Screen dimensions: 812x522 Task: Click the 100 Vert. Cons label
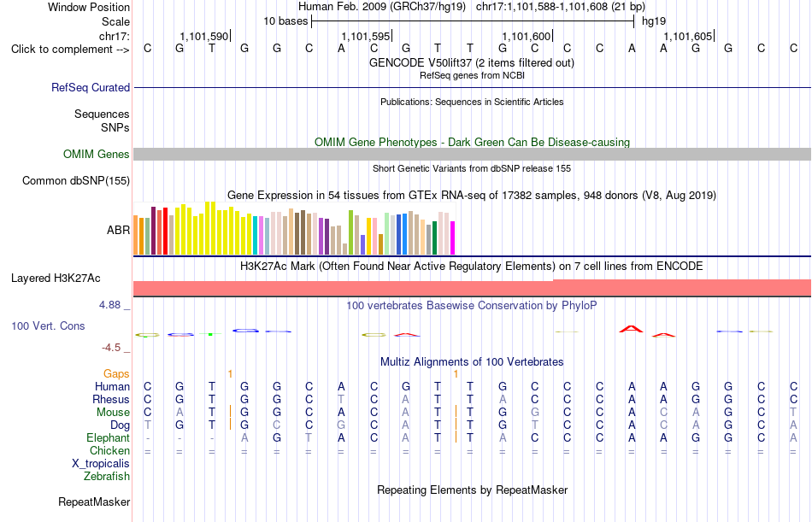[x=48, y=326]
